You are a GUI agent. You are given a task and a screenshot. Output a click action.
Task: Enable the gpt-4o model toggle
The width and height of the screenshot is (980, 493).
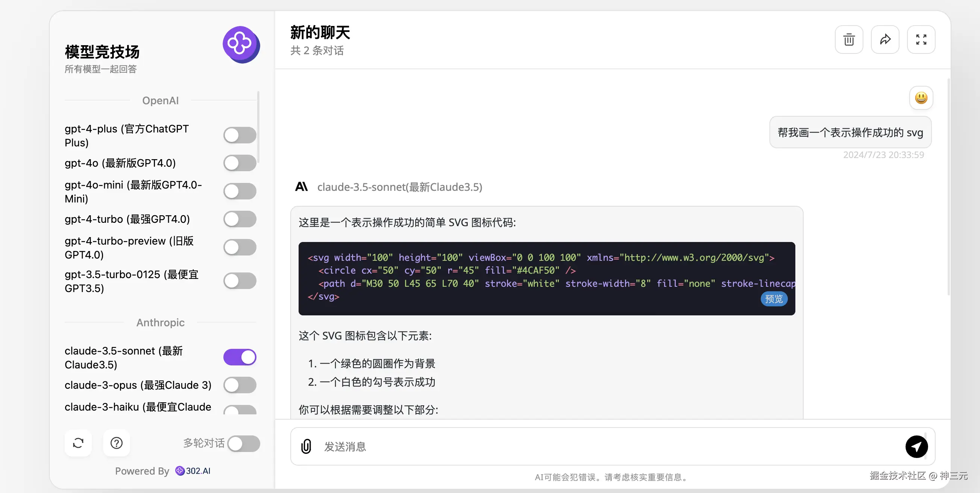click(240, 163)
